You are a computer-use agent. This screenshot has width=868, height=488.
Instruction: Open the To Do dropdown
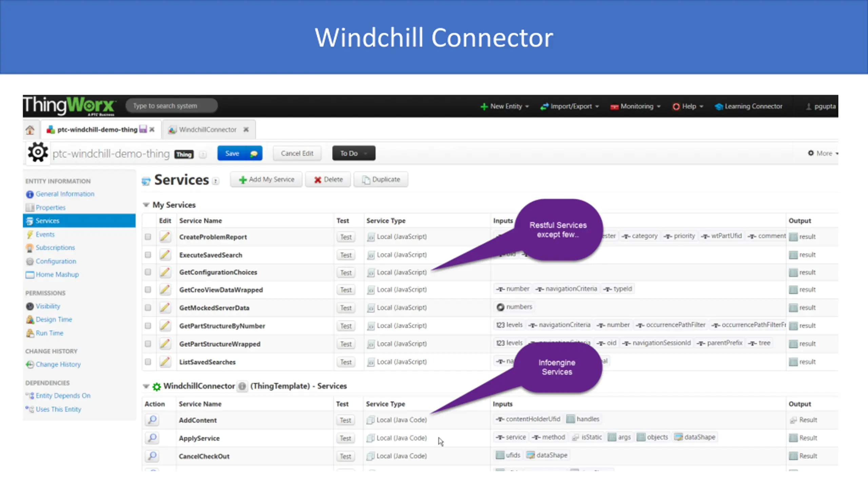coord(354,153)
